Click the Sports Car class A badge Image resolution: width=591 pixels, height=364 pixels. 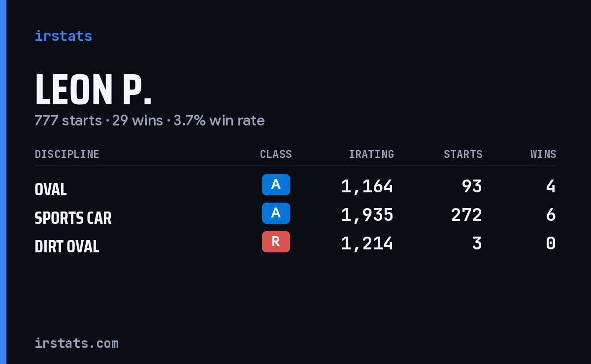[276, 213]
